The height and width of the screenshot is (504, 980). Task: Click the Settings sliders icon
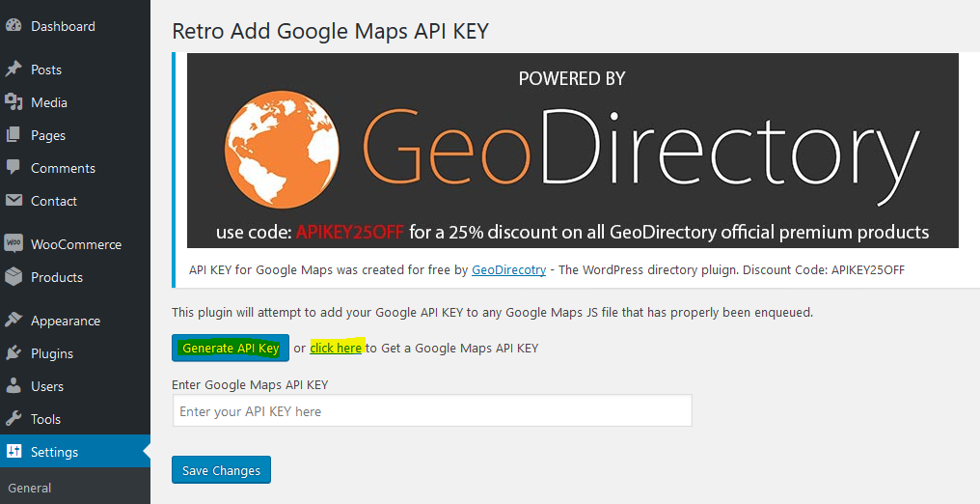tap(14, 451)
